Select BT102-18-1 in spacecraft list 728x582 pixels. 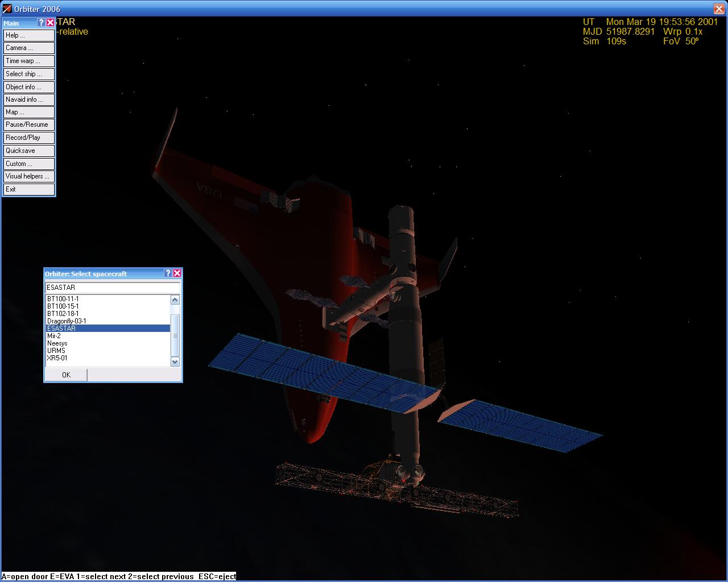pyautogui.click(x=108, y=314)
